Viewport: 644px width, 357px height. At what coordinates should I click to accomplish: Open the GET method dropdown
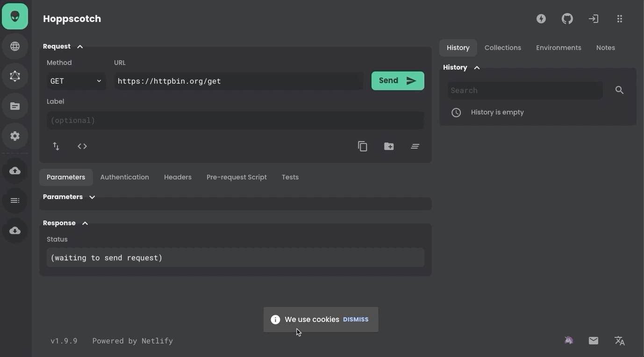click(77, 81)
